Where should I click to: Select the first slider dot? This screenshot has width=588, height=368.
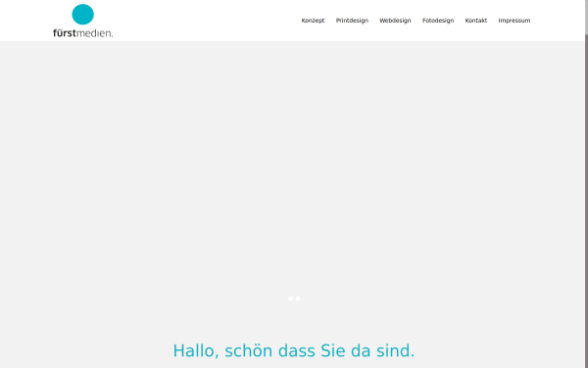(x=291, y=298)
